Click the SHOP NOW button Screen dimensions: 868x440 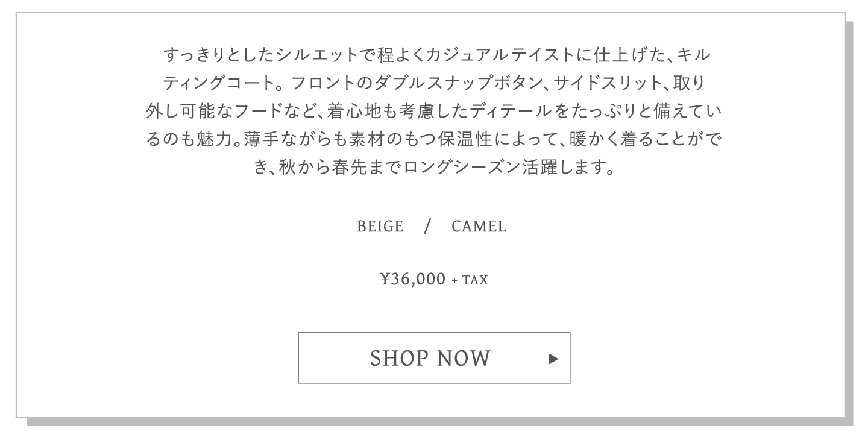tap(434, 358)
